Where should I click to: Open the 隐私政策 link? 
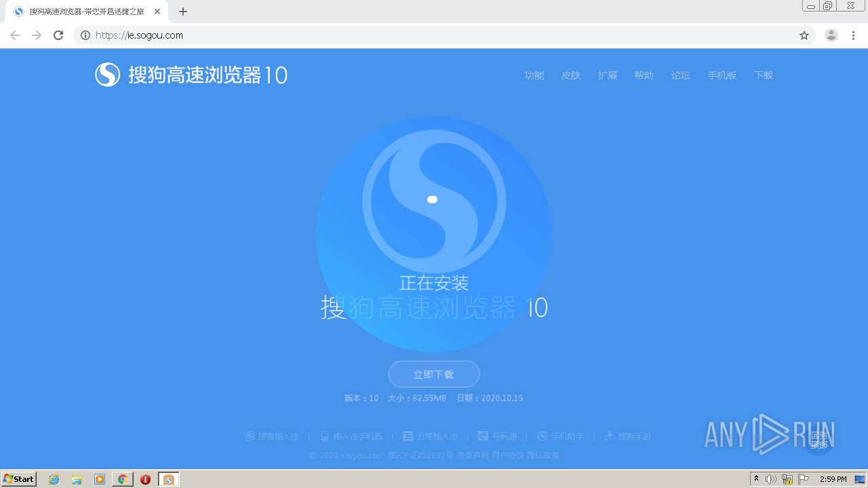point(543,455)
